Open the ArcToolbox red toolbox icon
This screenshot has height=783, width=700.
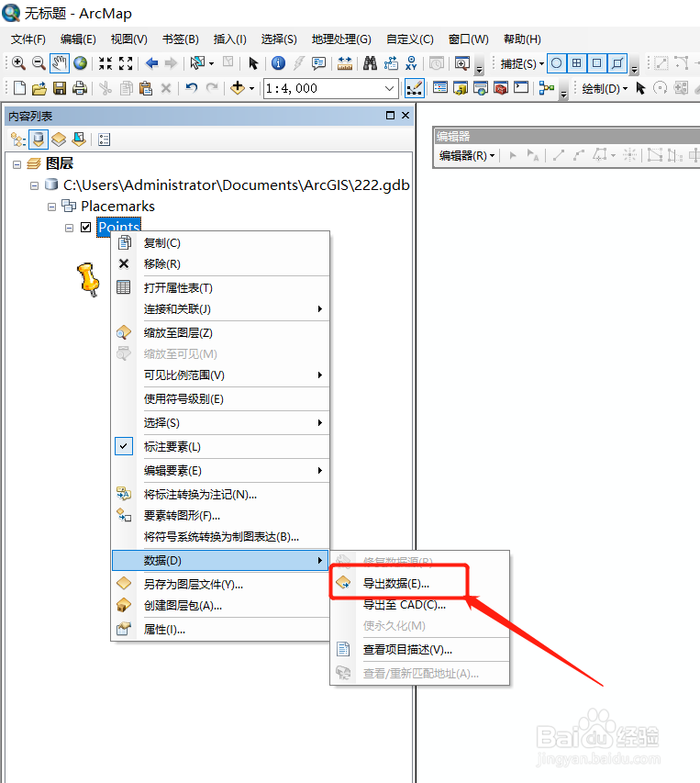pyautogui.click(x=500, y=88)
